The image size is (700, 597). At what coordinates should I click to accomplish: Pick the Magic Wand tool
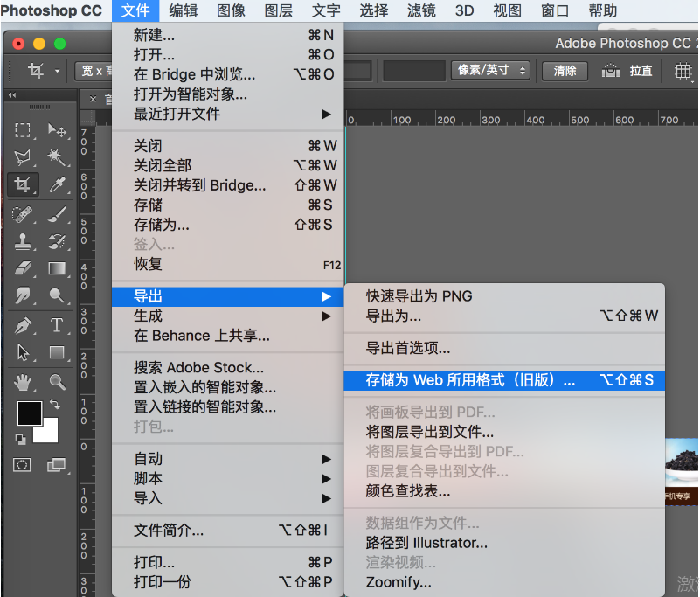[x=57, y=157]
